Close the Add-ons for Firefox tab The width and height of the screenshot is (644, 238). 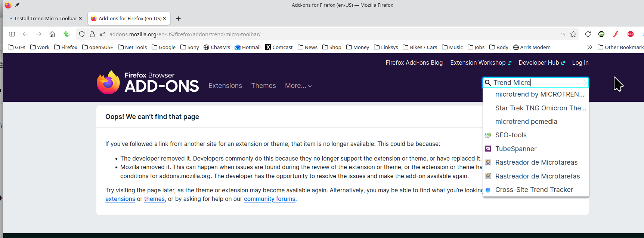pyautogui.click(x=164, y=18)
